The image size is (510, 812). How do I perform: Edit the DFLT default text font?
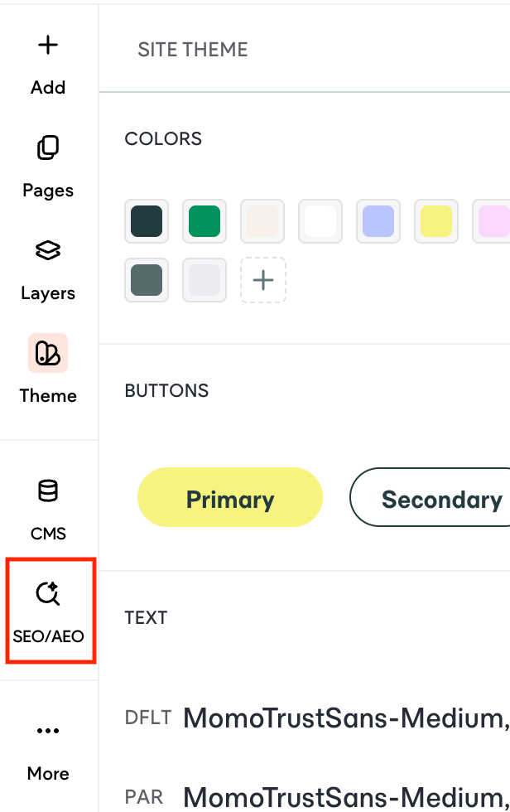pyautogui.click(x=345, y=719)
